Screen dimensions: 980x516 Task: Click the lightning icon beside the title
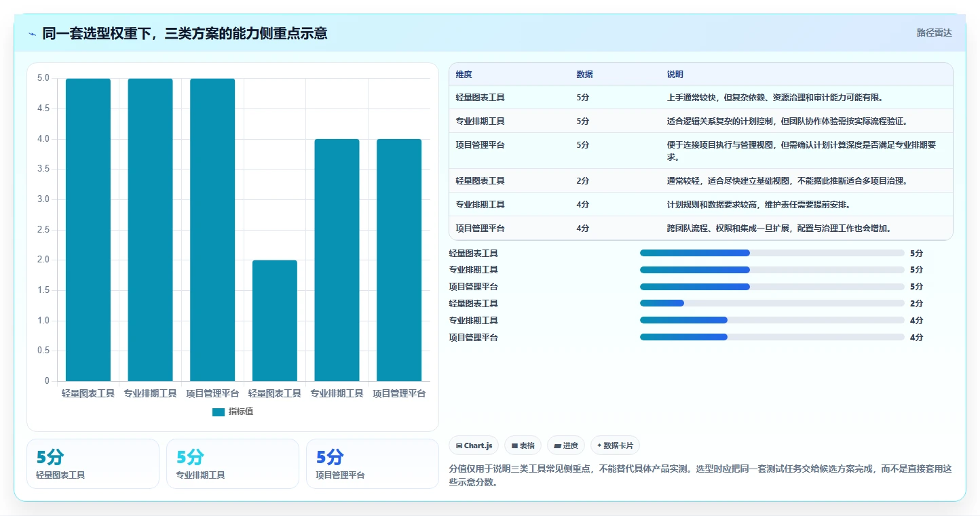point(33,33)
